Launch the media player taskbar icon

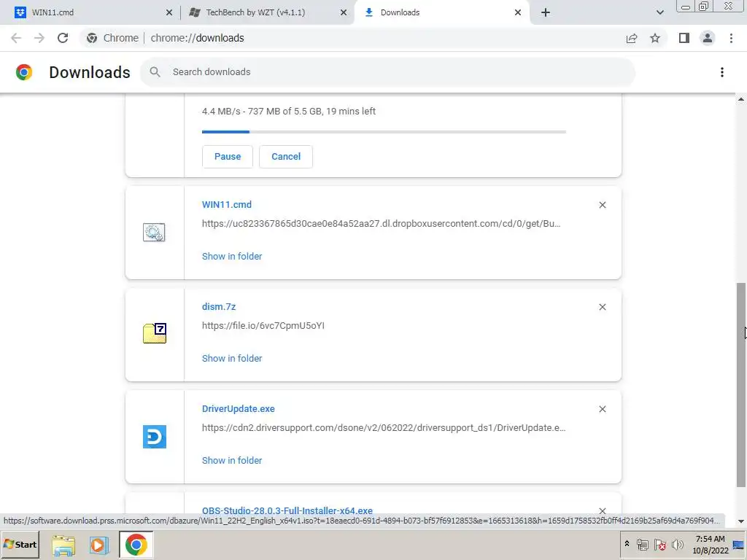click(x=99, y=545)
